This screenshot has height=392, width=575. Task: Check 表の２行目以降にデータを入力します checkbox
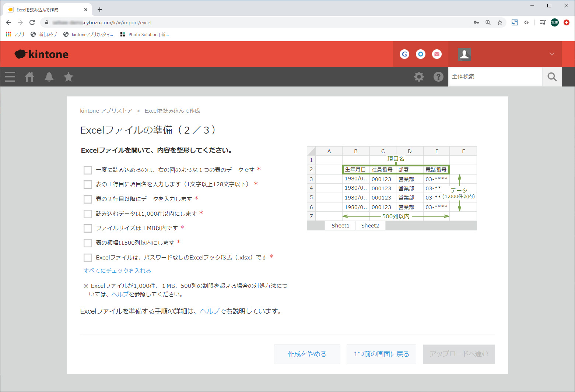pos(88,199)
